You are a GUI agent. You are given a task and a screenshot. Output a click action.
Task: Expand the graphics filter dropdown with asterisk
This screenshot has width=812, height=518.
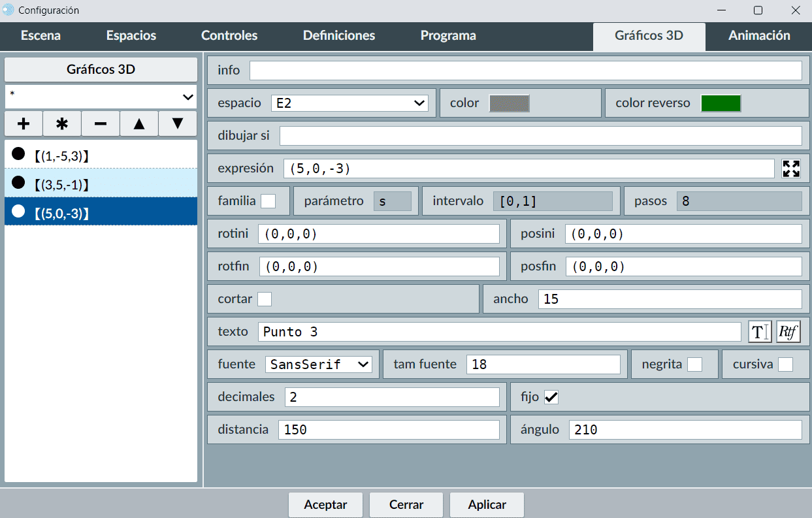click(101, 97)
